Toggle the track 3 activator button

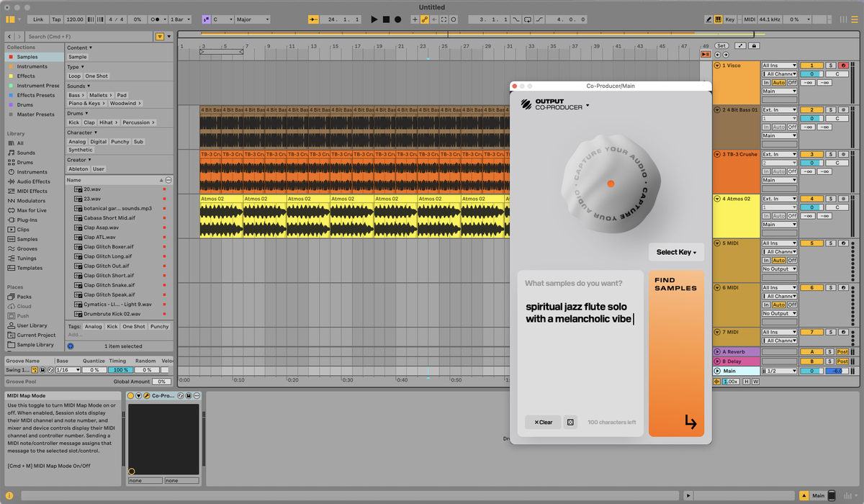811,154
